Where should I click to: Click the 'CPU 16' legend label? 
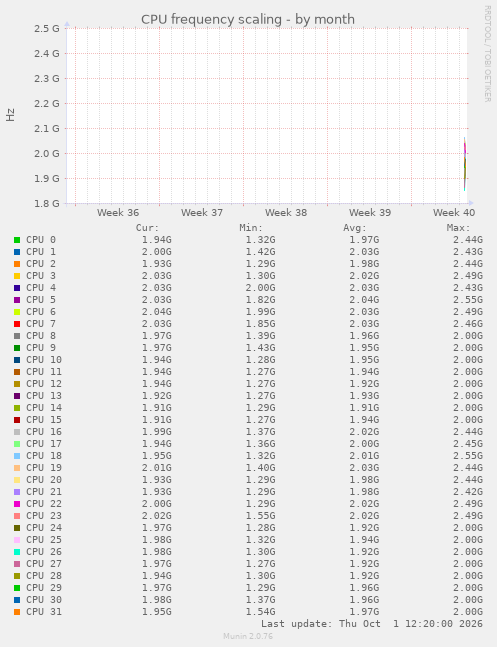[44, 432]
